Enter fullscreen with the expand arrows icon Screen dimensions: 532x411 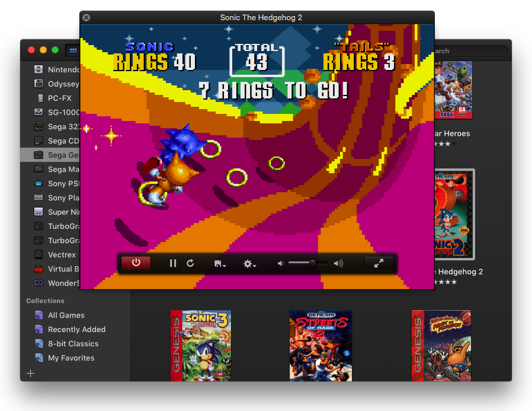tap(379, 263)
